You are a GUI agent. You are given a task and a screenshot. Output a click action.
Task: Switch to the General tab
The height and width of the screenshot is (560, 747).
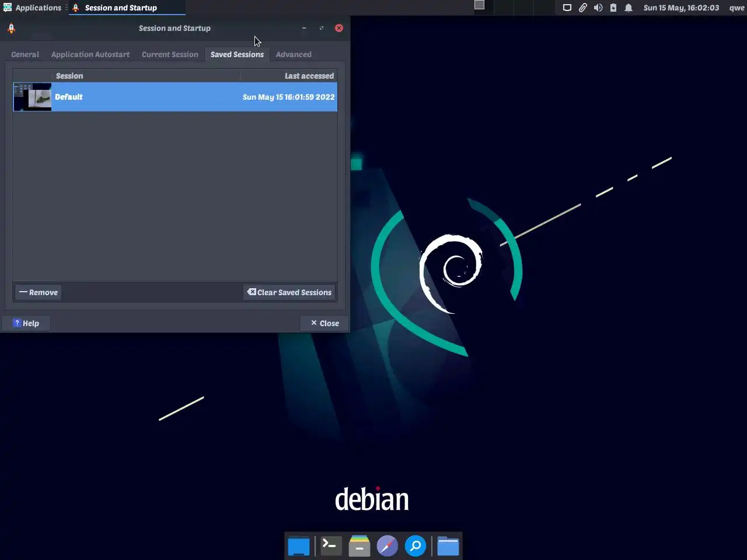25,54
